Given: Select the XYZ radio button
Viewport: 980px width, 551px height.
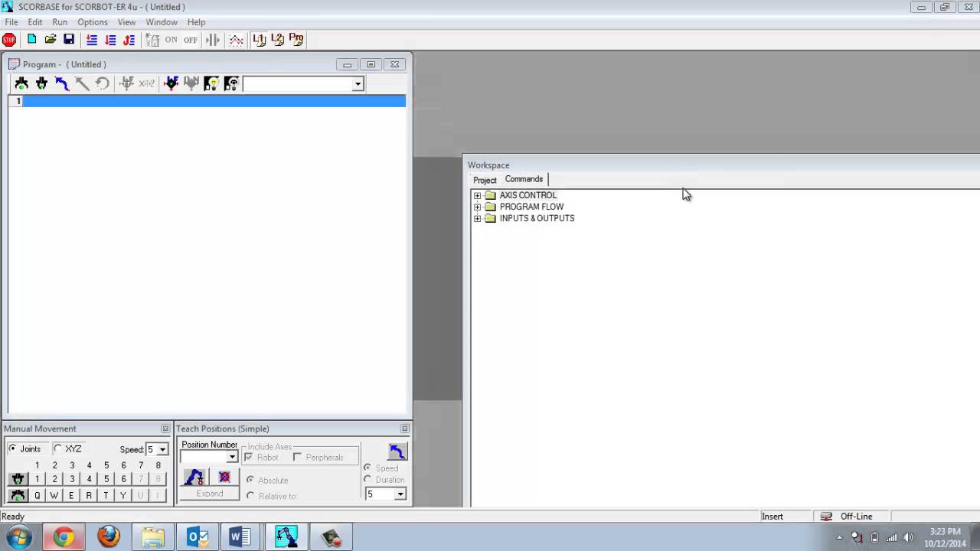Looking at the screenshot, I should pos(57,448).
